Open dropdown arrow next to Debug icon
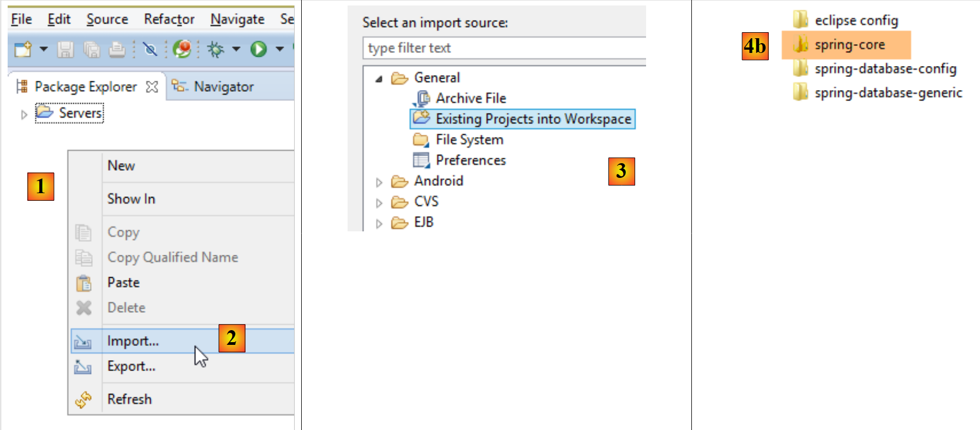This screenshot has width=980, height=430. pos(236,50)
